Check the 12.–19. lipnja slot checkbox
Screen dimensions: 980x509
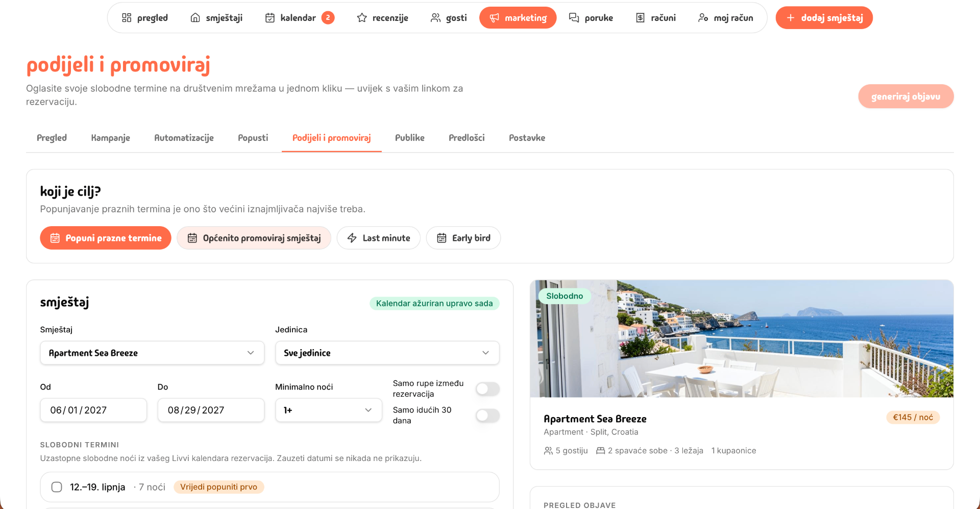pos(57,487)
